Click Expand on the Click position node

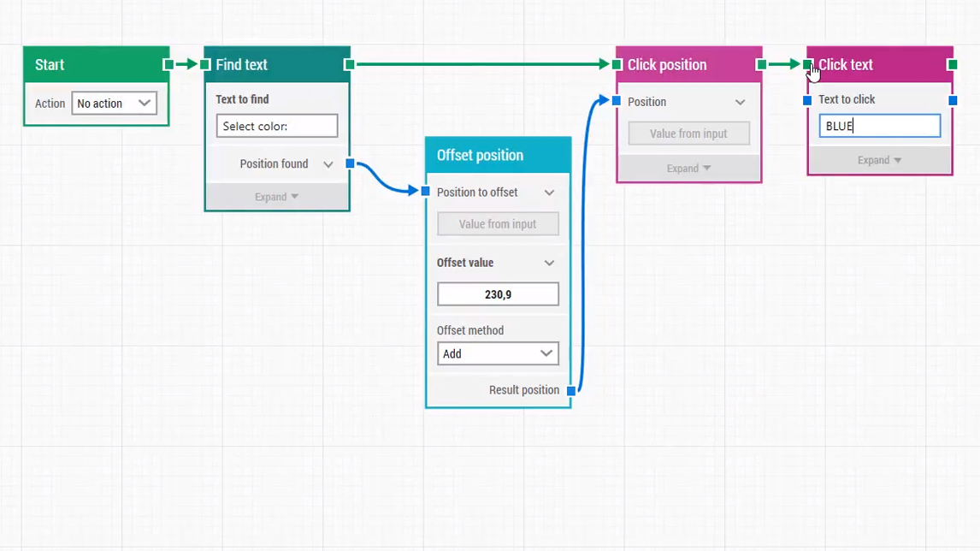[688, 168]
